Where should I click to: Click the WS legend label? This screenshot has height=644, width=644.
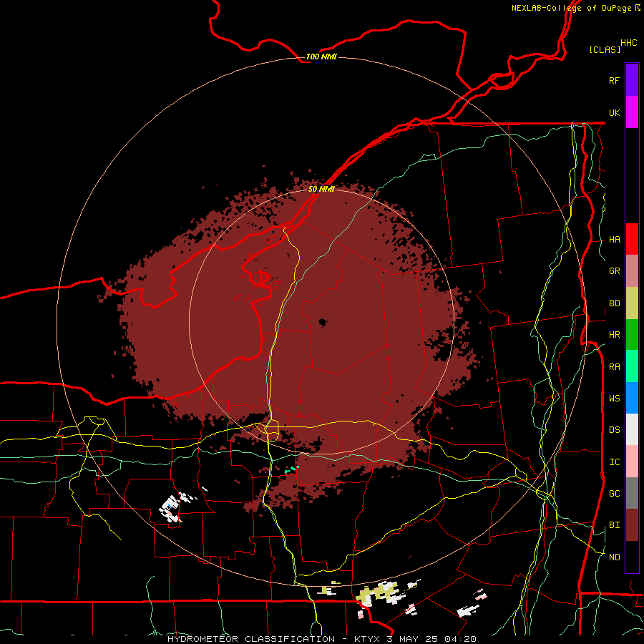[614, 398]
